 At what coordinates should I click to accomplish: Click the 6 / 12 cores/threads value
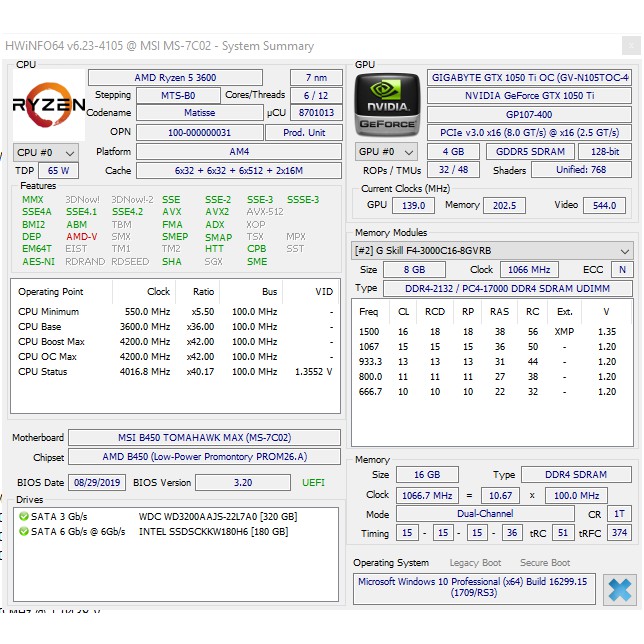tap(316, 95)
